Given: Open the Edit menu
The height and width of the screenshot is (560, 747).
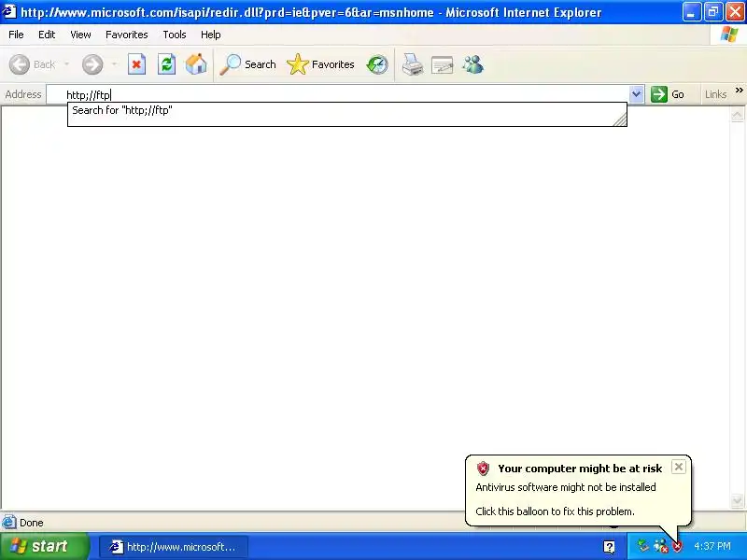Looking at the screenshot, I should 47,35.
